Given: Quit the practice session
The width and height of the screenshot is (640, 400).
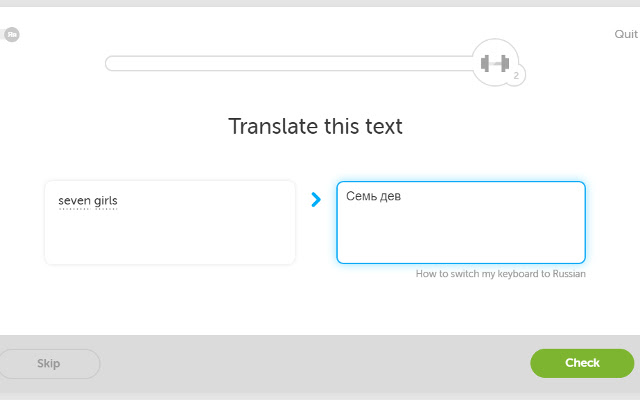Looking at the screenshot, I should coord(626,34).
